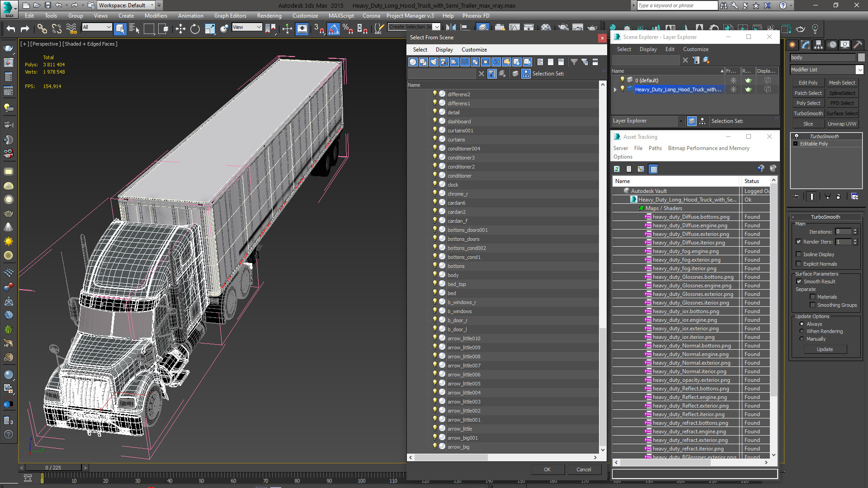The height and width of the screenshot is (488, 868).
Task: Click the TurboSmooth Update button
Action: (825, 349)
